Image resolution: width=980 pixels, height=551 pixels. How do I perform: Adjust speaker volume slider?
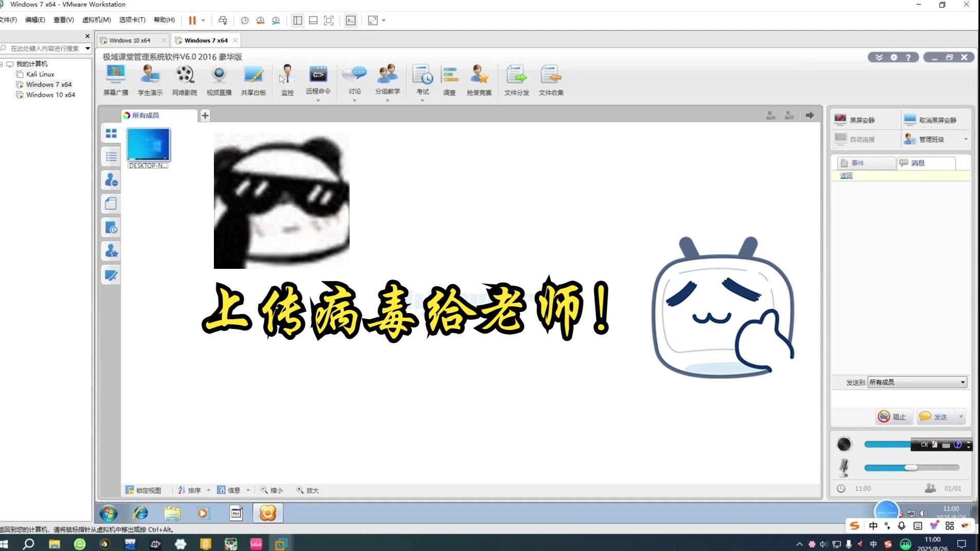point(888,444)
